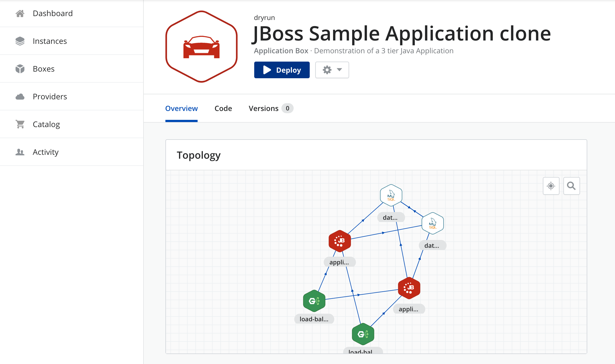The image size is (615, 364).
Task: Click the Versions count badge 0
Action: click(288, 108)
